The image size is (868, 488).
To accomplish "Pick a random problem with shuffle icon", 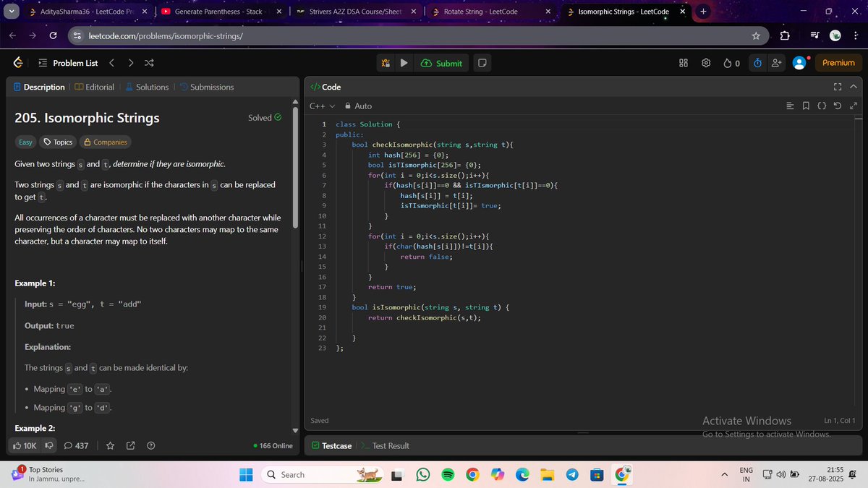I will click(x=148, y=63).
